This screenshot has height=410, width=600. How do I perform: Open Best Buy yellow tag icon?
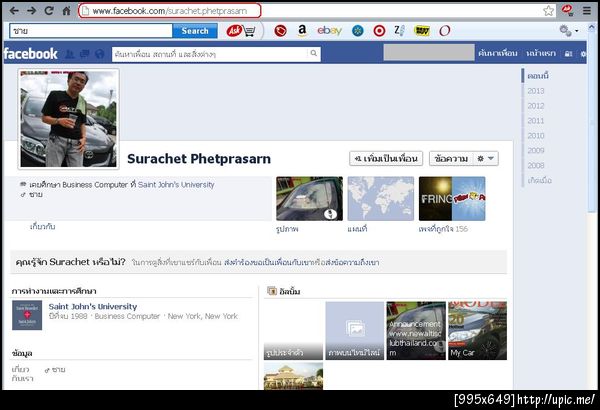coord(422,31)
